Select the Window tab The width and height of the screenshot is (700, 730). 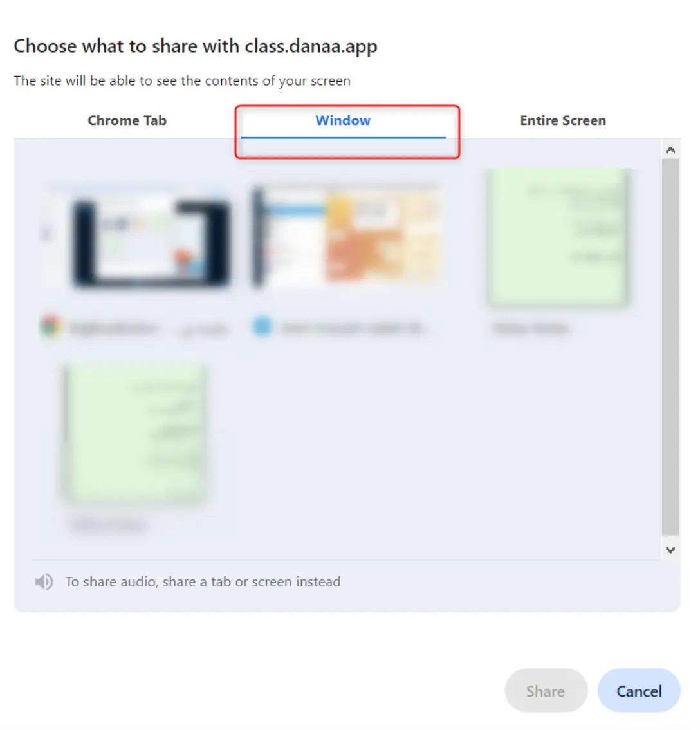[343, 120]
